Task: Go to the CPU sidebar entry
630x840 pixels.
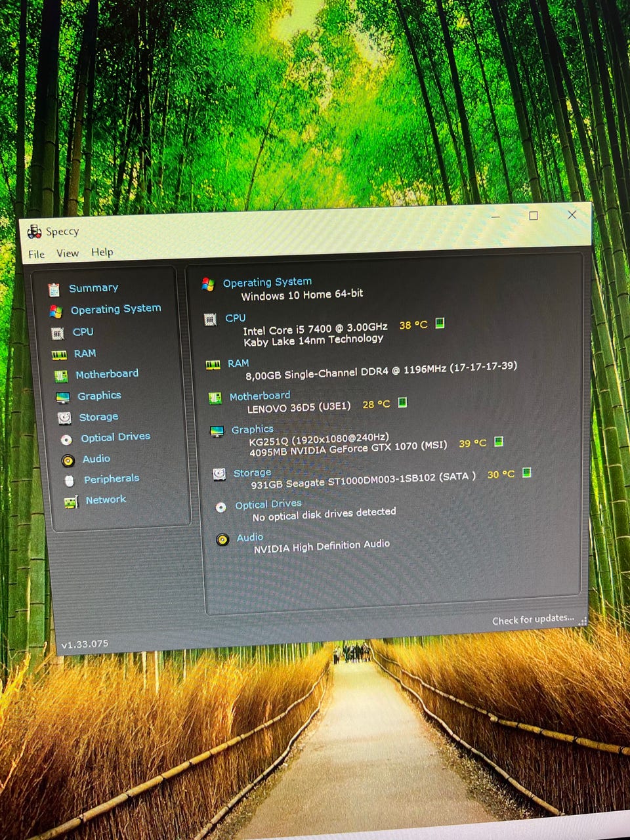Action: point(83,331)
